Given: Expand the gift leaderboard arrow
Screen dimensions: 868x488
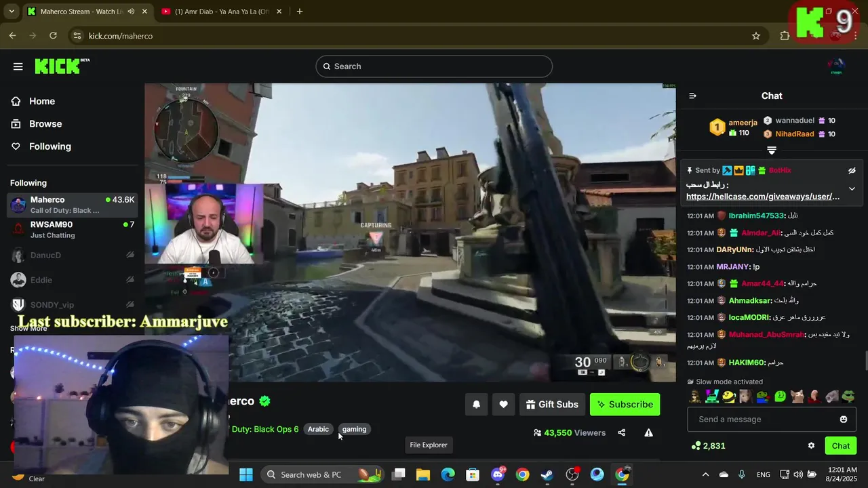Looking at the screenshot, I should pyautogui.click(x=772, y=150).
